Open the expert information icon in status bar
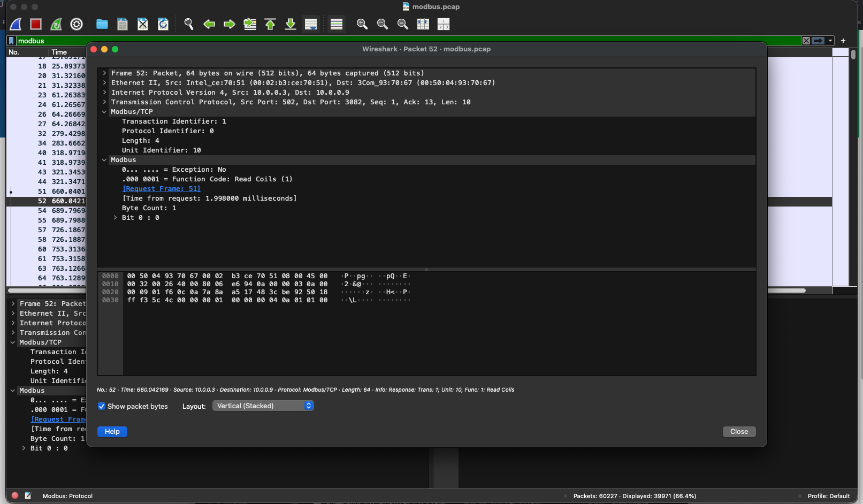Screen dimensions: 863x504 (x=14, y=495)
